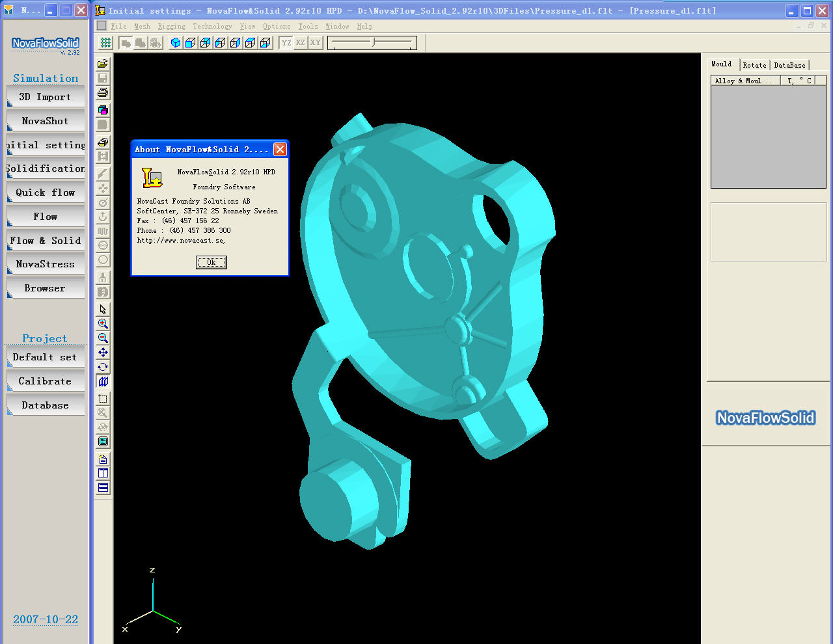
Task: Select the pan move arrows tool
Action: coord(103,353)
